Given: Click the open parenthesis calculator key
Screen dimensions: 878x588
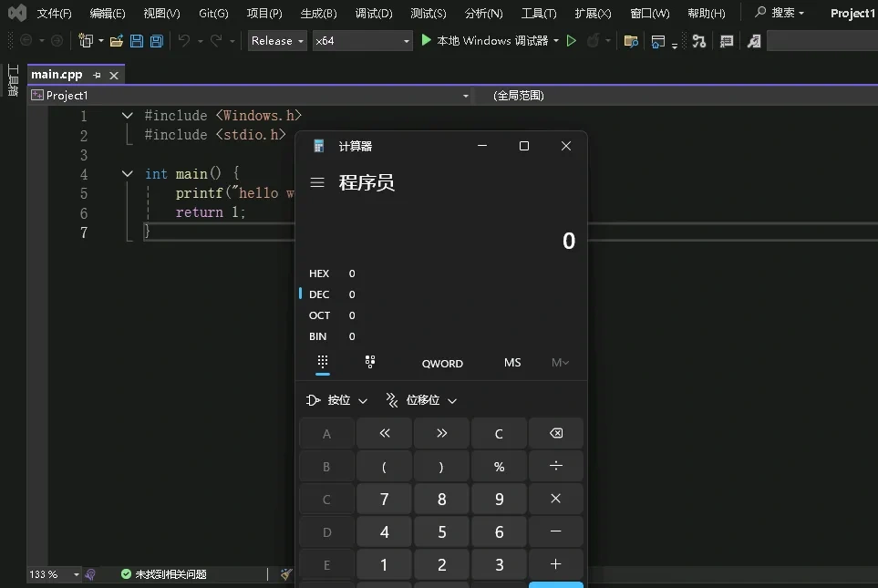Looking at the screenshot, I should (x=384, y=466).
